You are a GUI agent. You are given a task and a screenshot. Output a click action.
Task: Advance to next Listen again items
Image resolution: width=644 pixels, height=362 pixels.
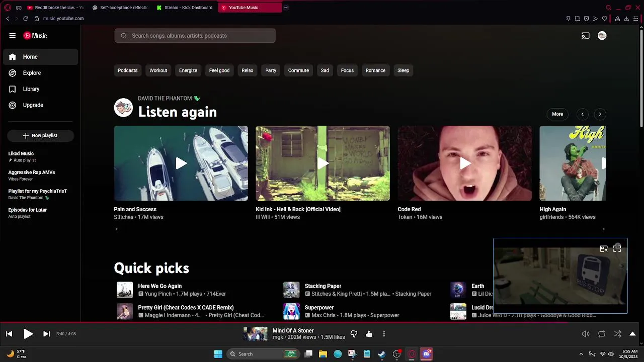tap(600, 114)
